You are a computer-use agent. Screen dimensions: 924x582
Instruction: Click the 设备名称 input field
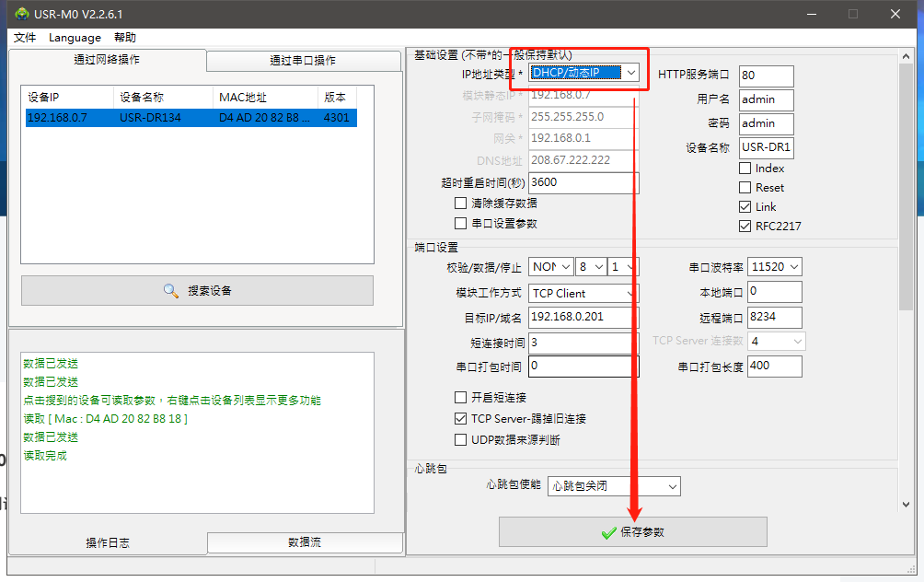pyautogui.click(x=766, y=147)
